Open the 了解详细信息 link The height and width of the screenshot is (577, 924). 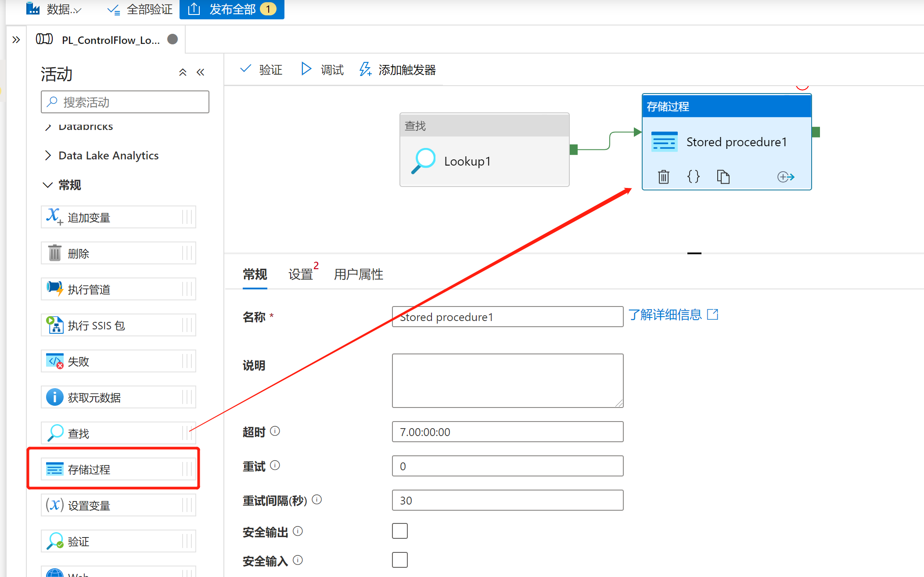click(665, 314)
